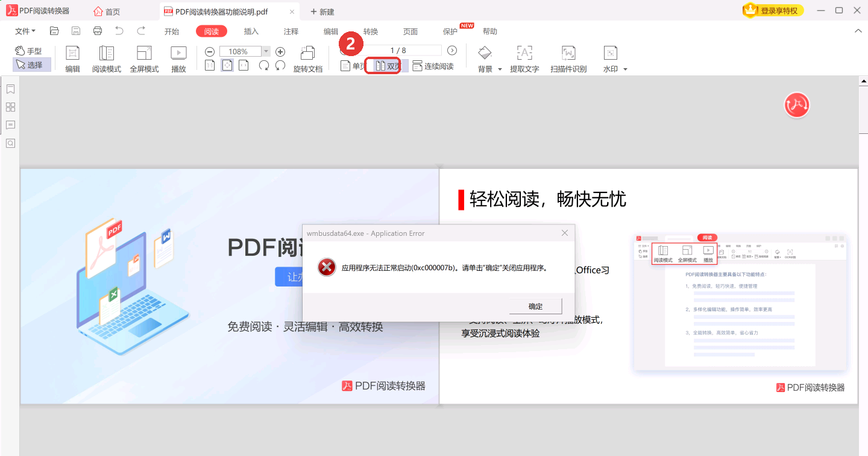Screen dimensions: 868x456
Task: Switch to the 插入 ribbon tab
Action: (x=251, y=31)
